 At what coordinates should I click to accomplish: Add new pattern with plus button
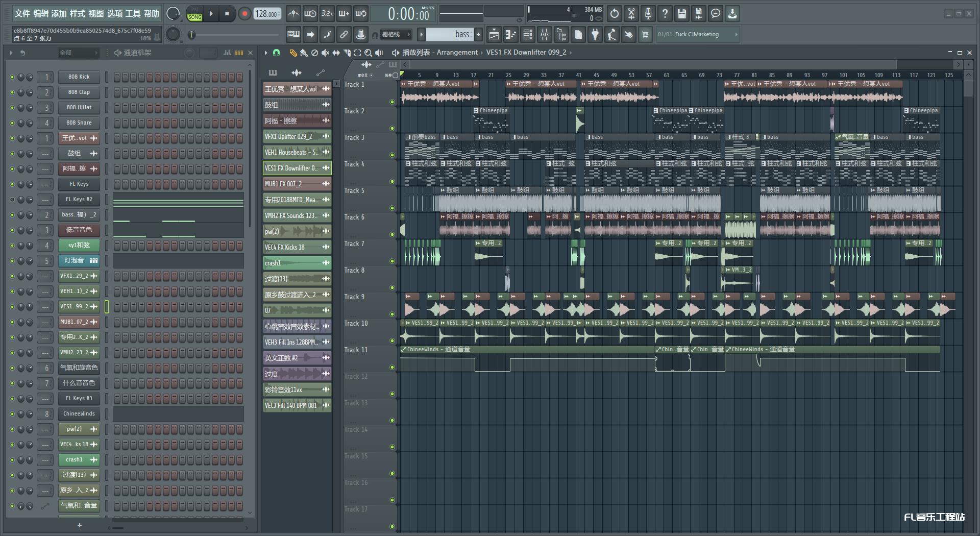478,34
